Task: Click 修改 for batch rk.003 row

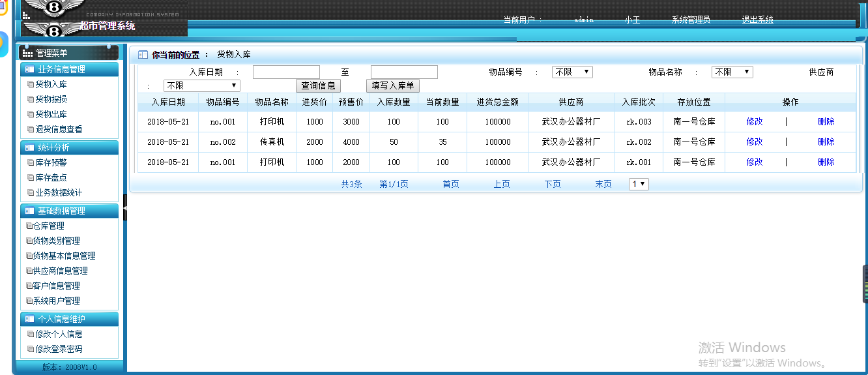Action: pyautogui.click(x=755, y=122)
